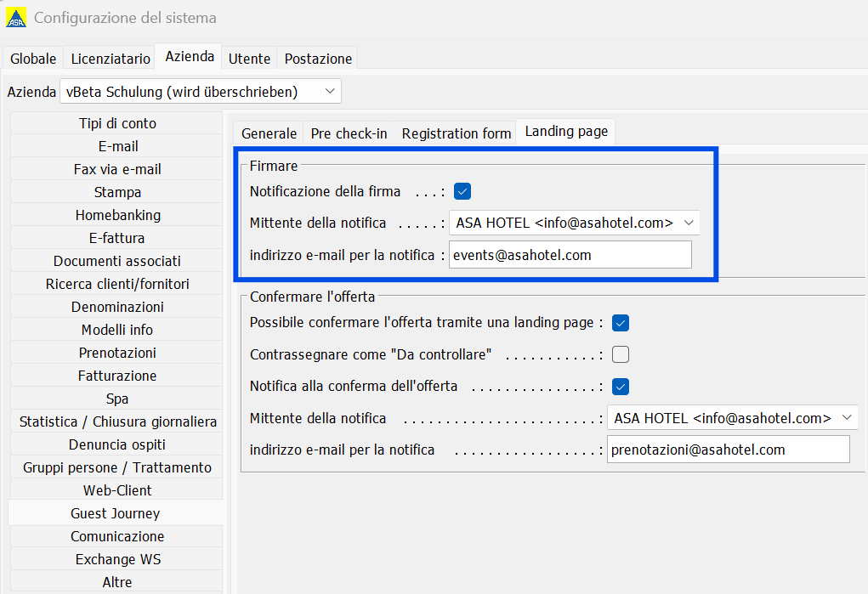
Task: Open the Azienda company dropdown
Action: pos(200,91)
